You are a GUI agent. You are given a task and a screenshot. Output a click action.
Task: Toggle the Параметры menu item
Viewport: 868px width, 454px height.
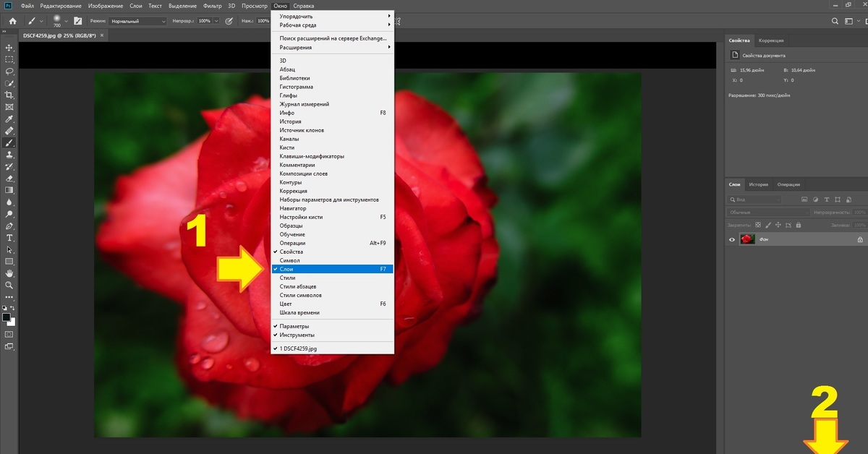(x=333, y=326)
